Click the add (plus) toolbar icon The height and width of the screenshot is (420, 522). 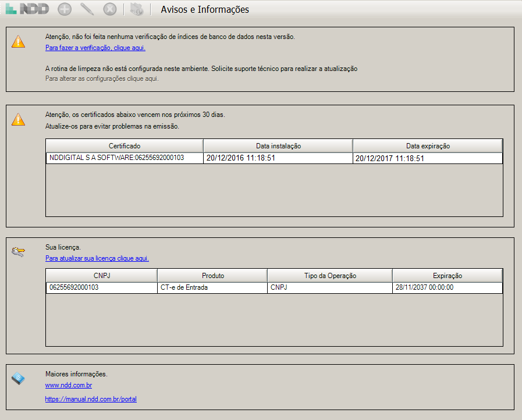coord(65,9)
